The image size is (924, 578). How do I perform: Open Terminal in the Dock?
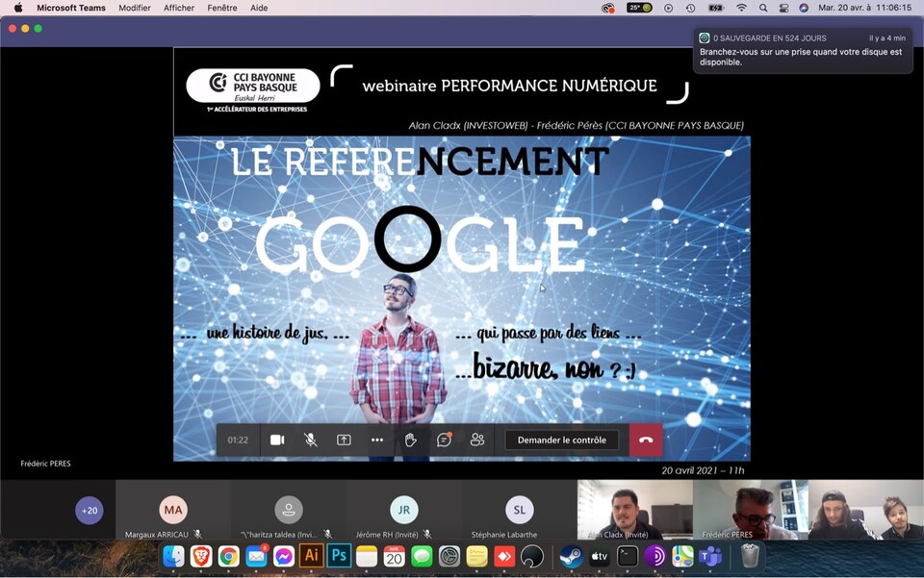[627, 556]
